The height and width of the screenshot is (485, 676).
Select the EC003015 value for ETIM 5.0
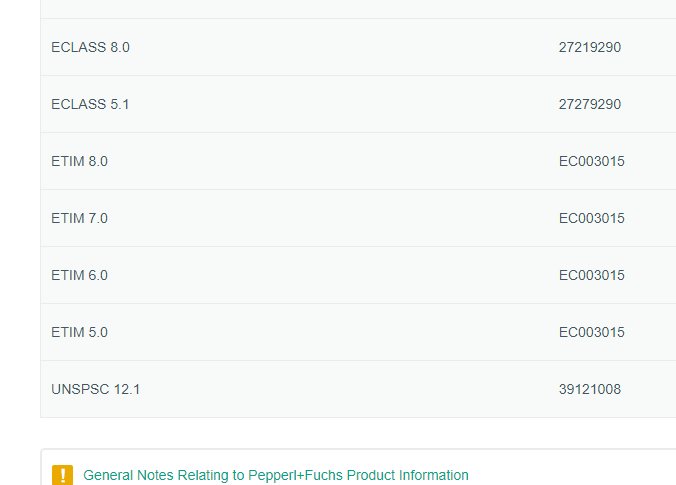[592, 332]
